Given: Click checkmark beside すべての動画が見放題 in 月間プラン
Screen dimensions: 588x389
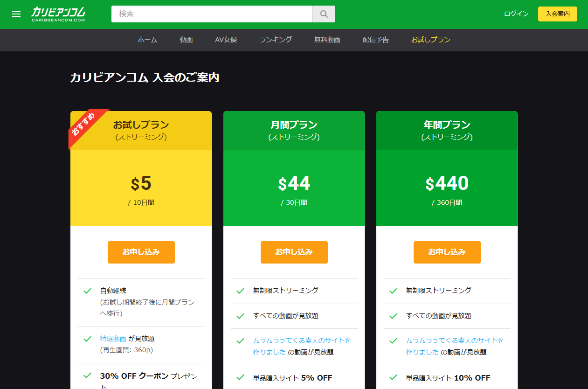Looking at the screenshot, I should pos(240,316).
